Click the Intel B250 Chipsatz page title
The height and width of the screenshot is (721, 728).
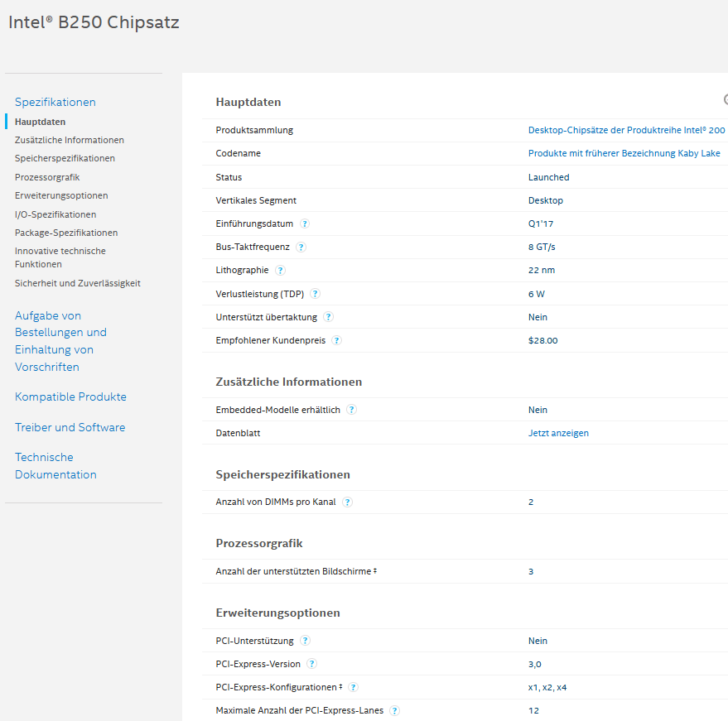(x=94, y=22)
